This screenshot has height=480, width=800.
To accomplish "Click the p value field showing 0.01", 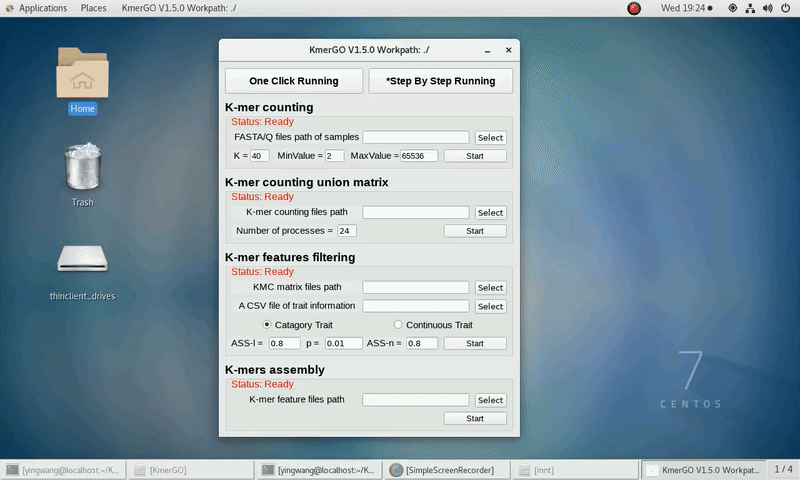I will [x=344, y=344].
